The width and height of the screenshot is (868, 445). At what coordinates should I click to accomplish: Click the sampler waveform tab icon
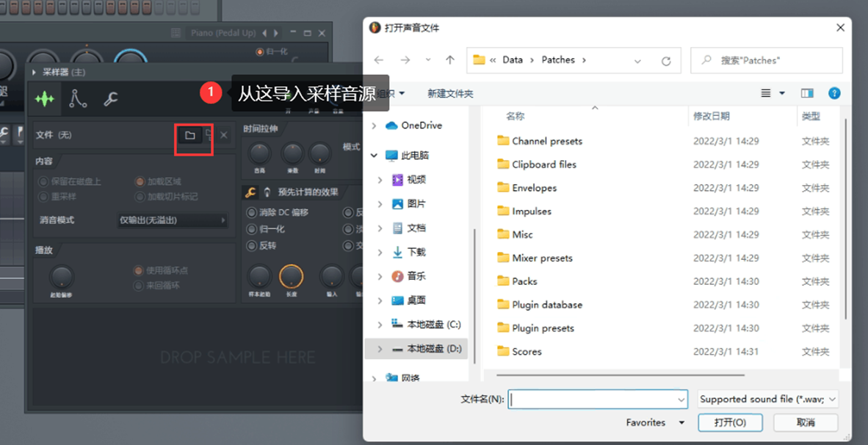pos(45,99)
